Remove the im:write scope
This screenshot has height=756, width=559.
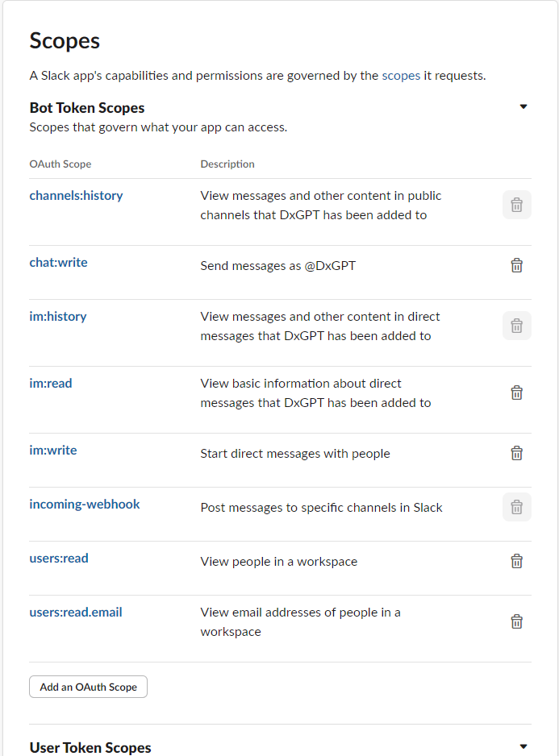517,453
